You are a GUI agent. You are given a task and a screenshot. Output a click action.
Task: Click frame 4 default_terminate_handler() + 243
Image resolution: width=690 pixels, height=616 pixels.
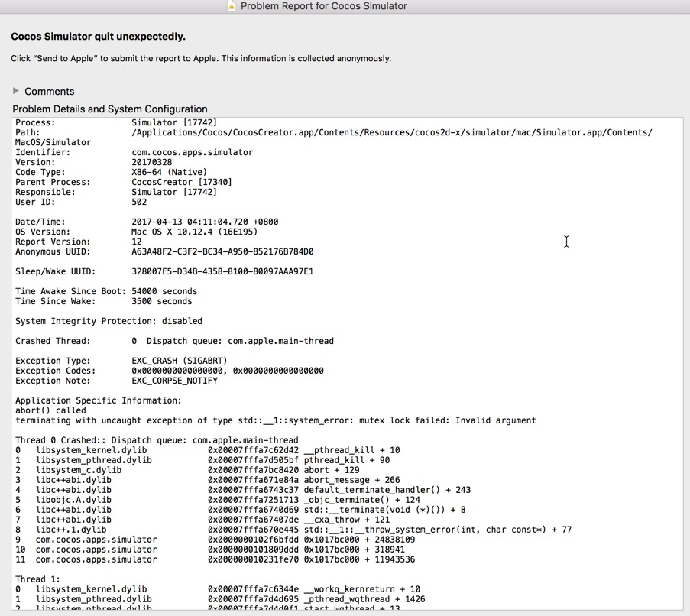click(x=243, y=490)
